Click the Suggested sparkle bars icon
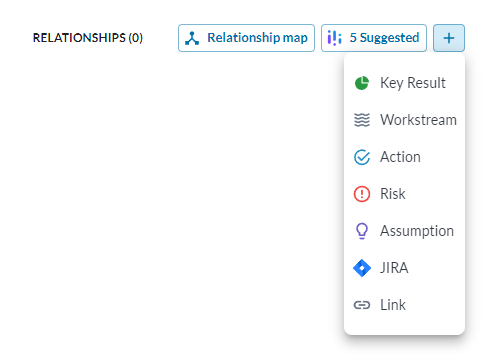This screenshot has height=364, width=498. click(334, 38)
